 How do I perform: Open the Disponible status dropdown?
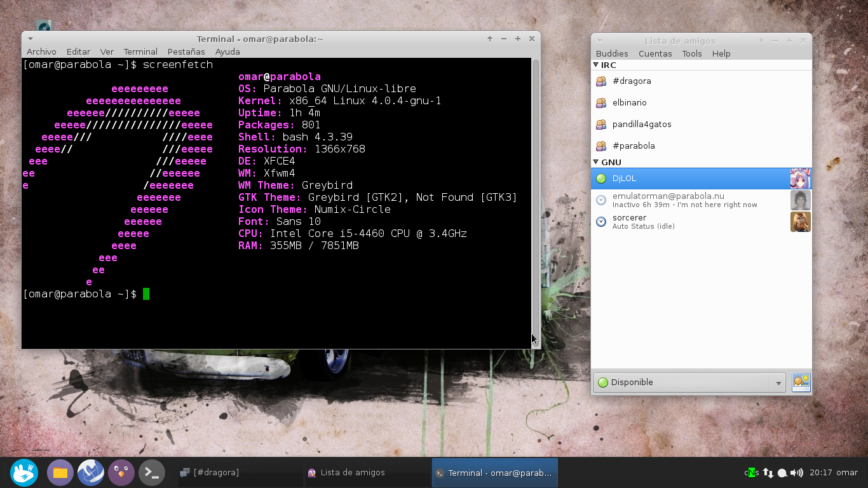(x=690, y=383)
